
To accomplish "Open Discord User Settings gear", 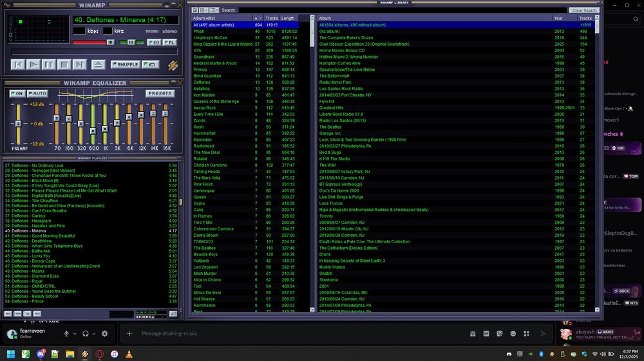I will pyautogui.click(x=105, y=333).
